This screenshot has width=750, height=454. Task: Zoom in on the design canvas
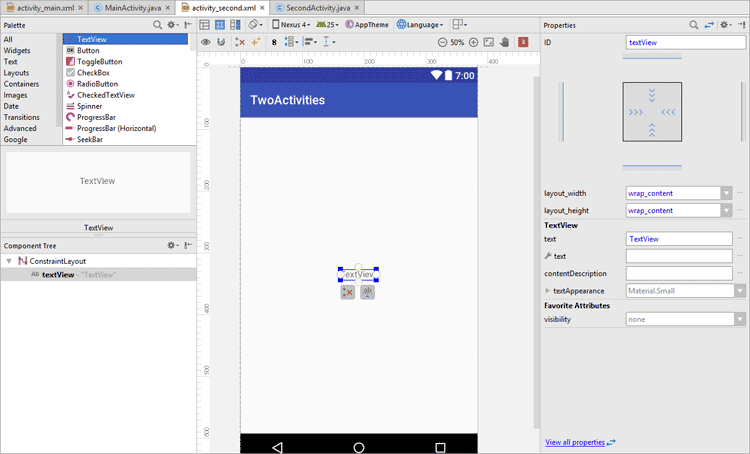473,42
